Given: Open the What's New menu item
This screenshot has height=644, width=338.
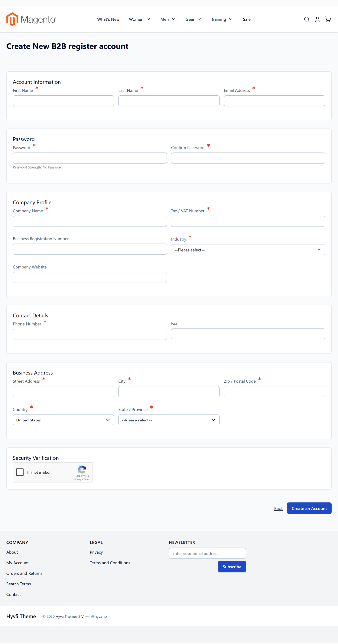Looking at the screenshot, I should coord(108,19).
